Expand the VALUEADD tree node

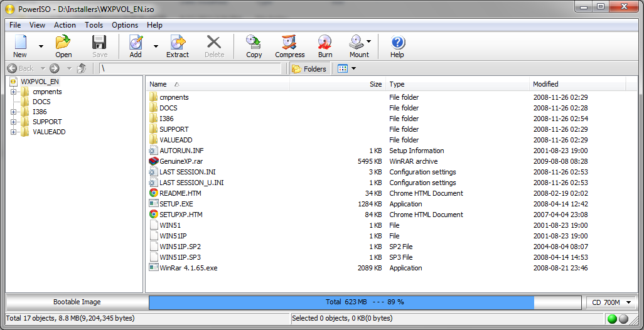pyautogui.click(x=14, y=132)
